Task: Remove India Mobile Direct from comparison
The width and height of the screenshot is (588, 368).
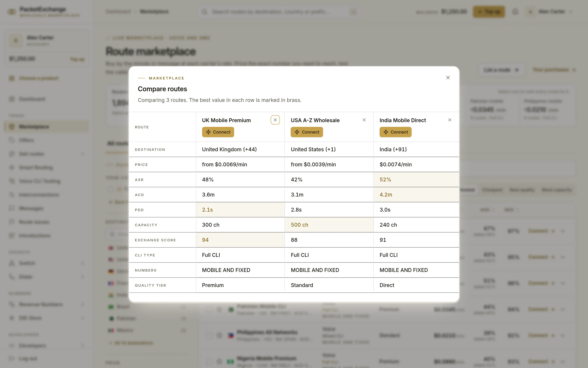Action: point(450,120)
